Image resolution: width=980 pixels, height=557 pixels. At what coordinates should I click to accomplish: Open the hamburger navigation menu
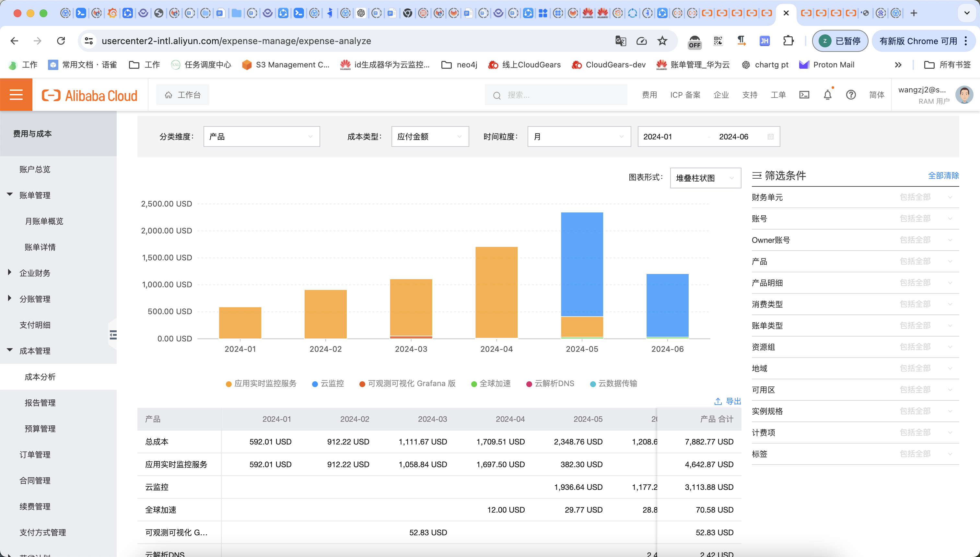(16, 94)
